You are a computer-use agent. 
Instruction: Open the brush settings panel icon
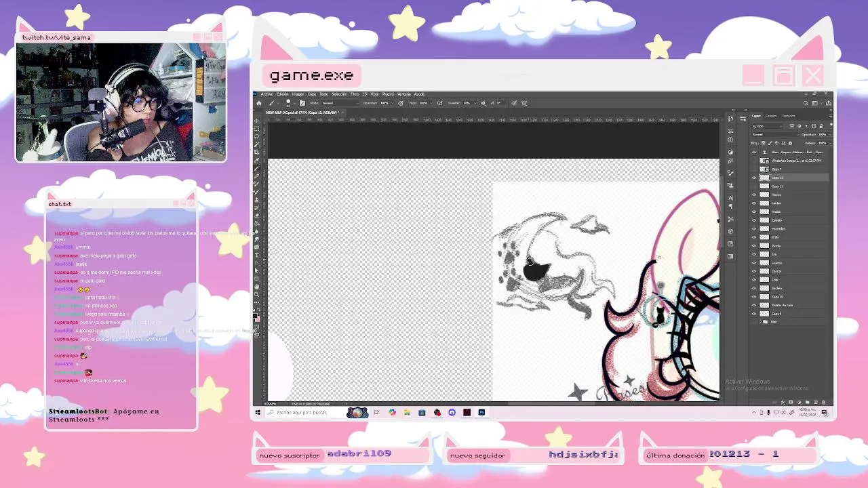tap(302, 103)
